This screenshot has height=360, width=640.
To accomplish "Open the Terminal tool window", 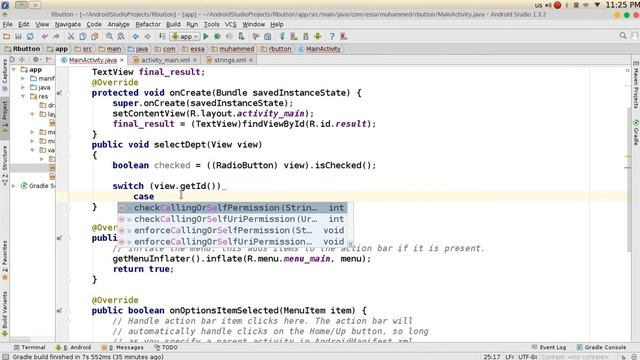I will click(x=29, y=347).
